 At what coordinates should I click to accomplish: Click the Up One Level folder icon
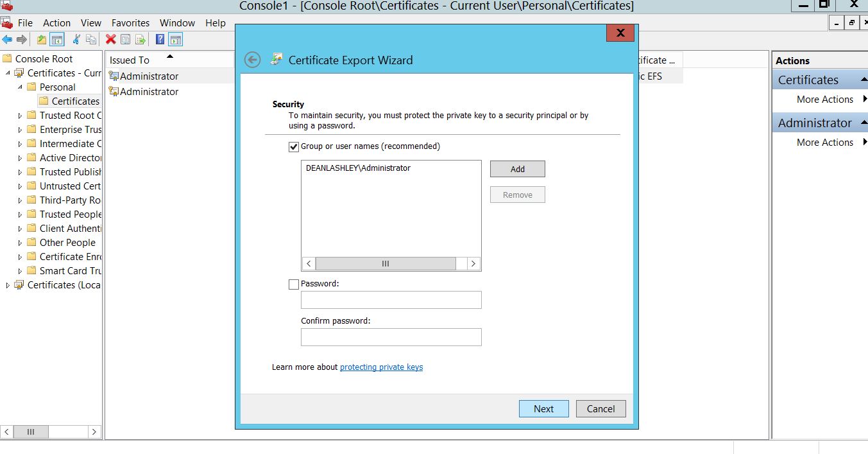pyautogui.click(x=42, y=40)
